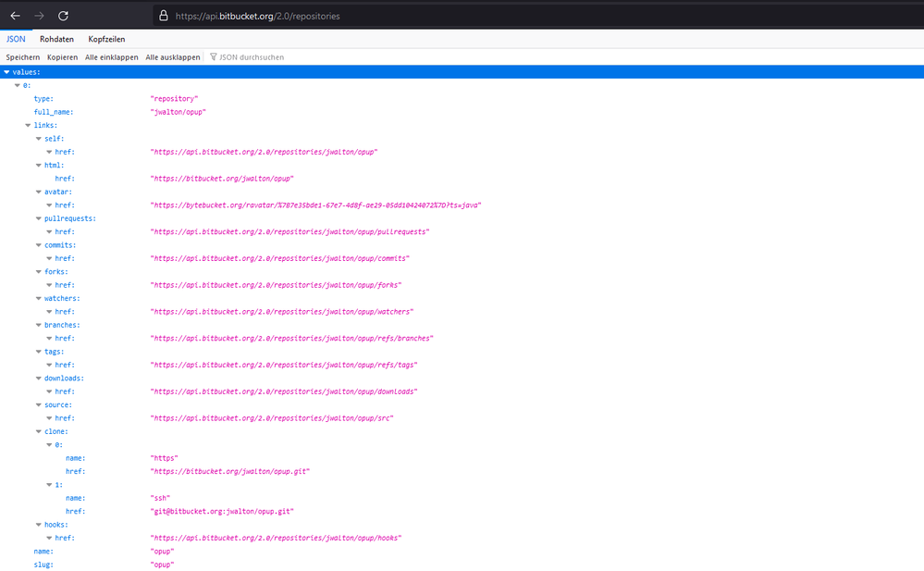Open the refs/branches href URL
924x571 pixels.
(x=291, y=339)
